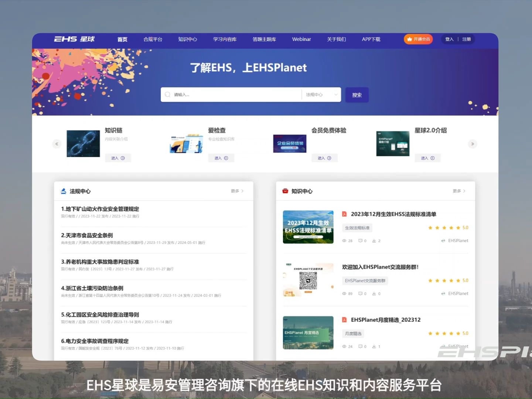Open APP下载 nav item

pyautogui.click(x=371, y=39)
